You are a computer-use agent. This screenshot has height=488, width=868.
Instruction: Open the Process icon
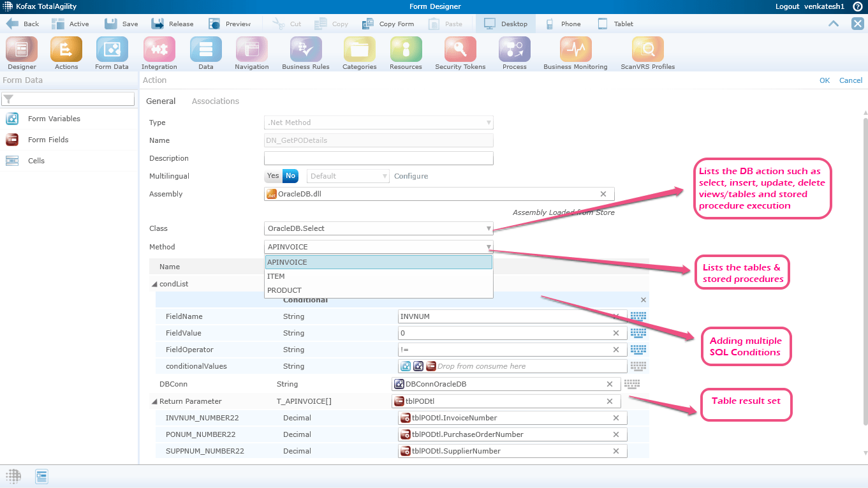click(514, 50)
